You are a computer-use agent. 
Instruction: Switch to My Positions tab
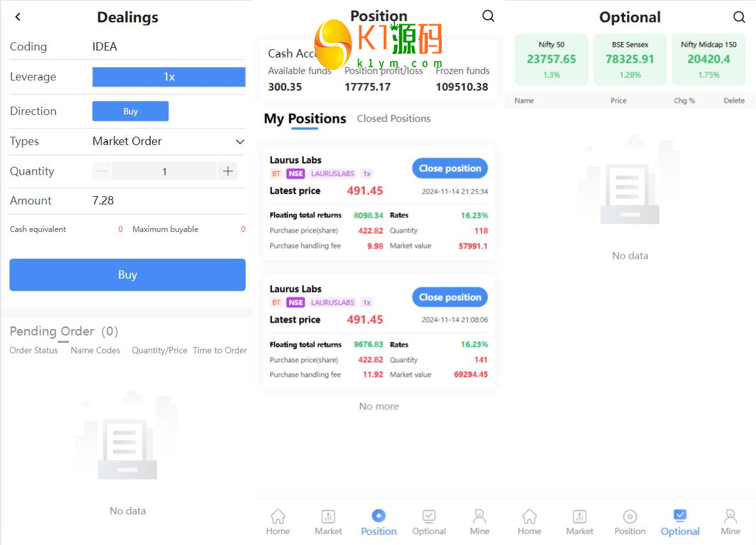pyautogui.click(x=305, y=119)
